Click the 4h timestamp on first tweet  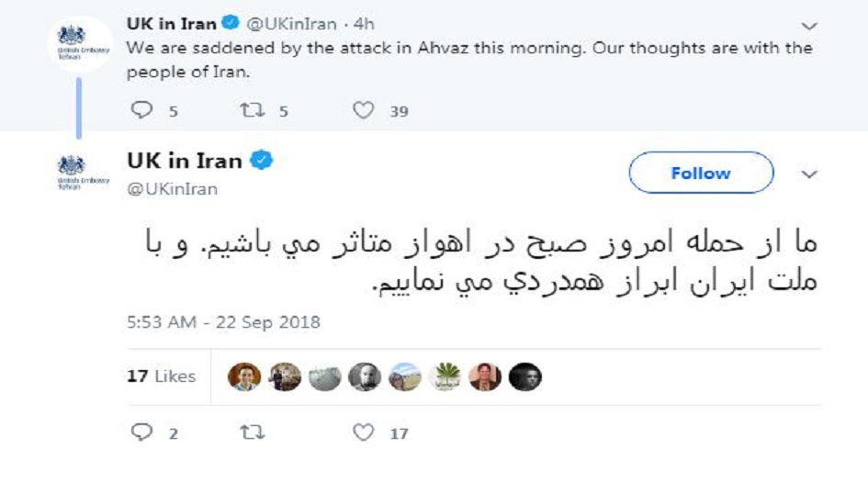(363, 24)
